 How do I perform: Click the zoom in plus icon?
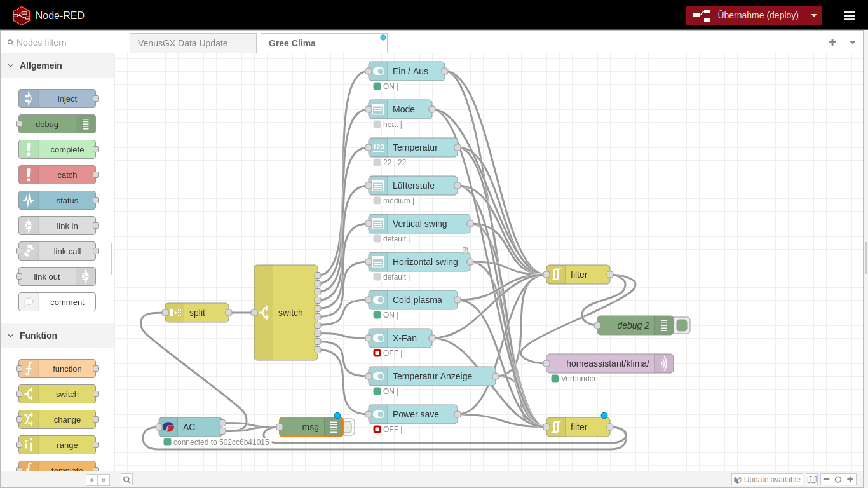click(x=850, y=480)
